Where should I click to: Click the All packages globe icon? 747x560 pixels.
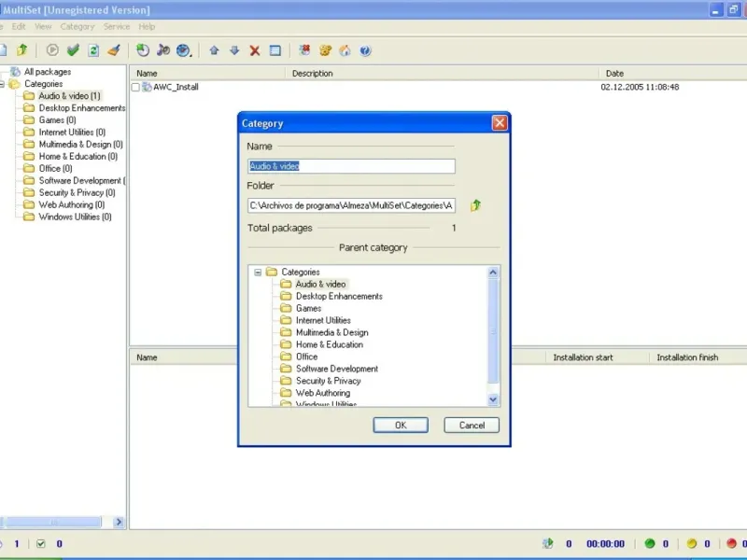click(x=16, y=72)
